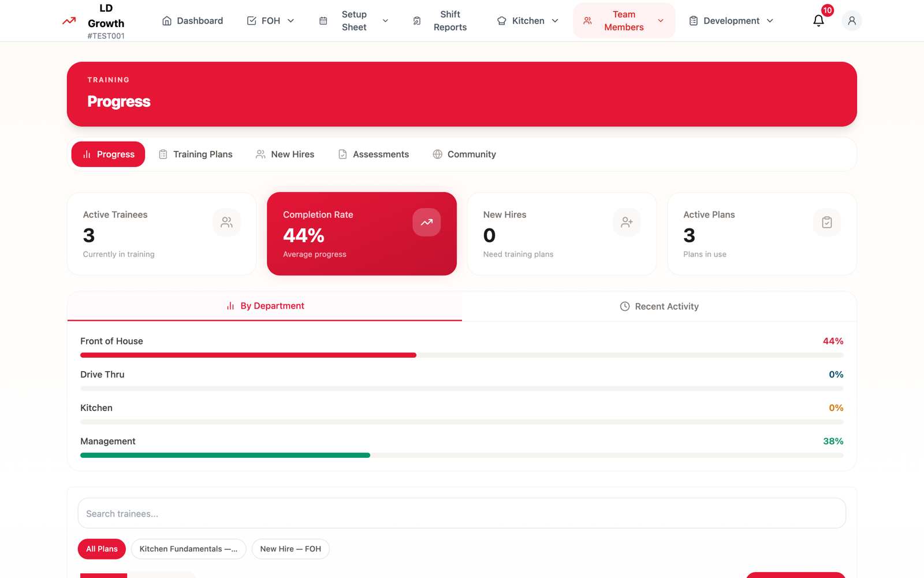The height and width of the screenshot is (578, 924).
Task: Click the New Hires add-user icon
Action: pos(627,222)
